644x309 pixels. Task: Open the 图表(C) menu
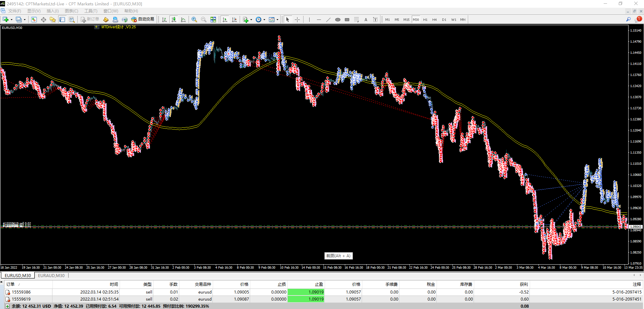[x=72, y=11]
